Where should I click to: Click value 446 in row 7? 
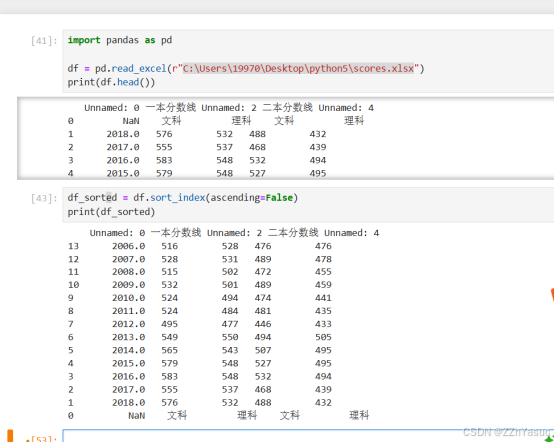pos(263,324)
